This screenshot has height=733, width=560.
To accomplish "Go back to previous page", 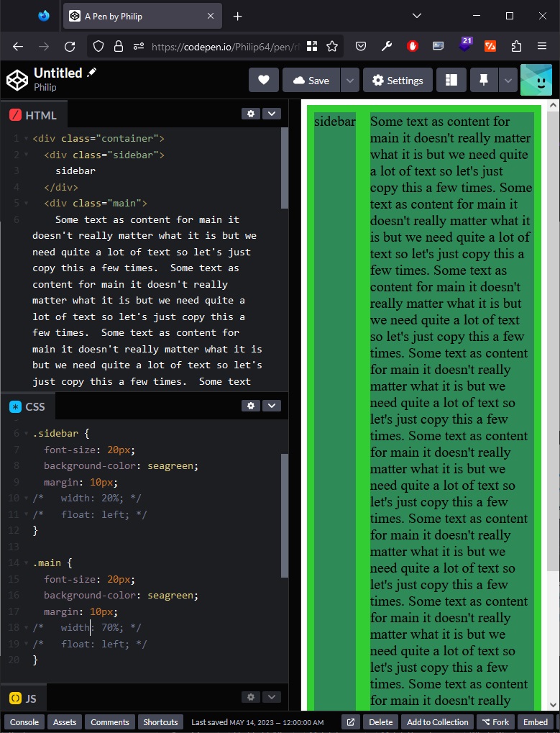I will point(18,46).
